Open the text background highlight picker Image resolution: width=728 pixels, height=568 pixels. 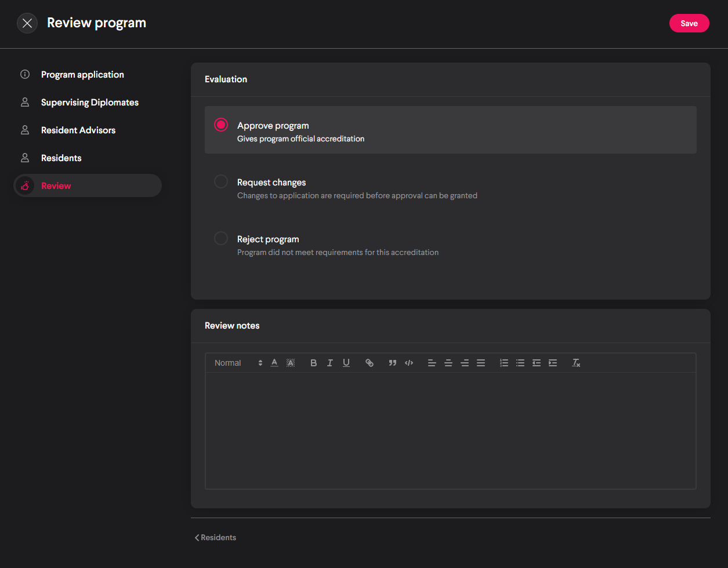291,363
